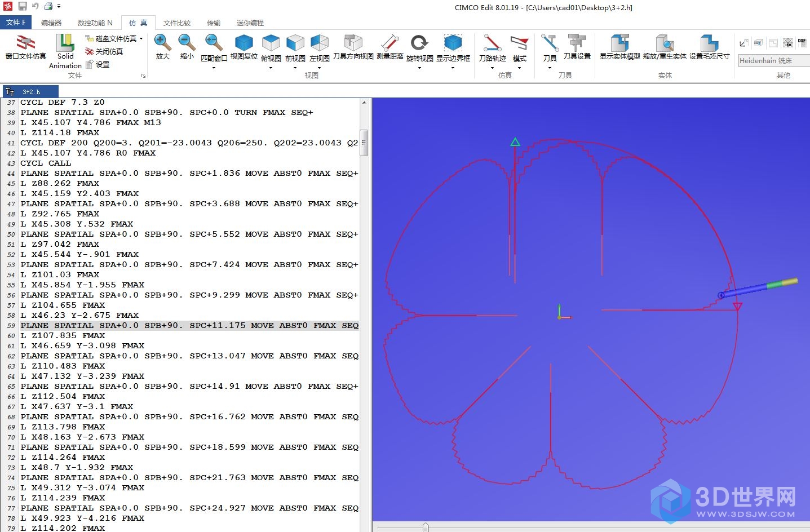Zoom in with the 放大 magnifier

(x=162, y=42)
